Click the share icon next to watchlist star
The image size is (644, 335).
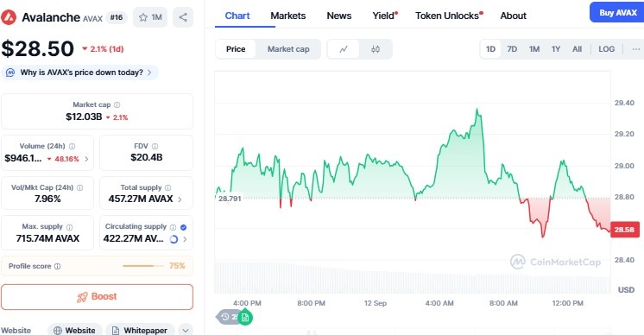pos(183,17)
